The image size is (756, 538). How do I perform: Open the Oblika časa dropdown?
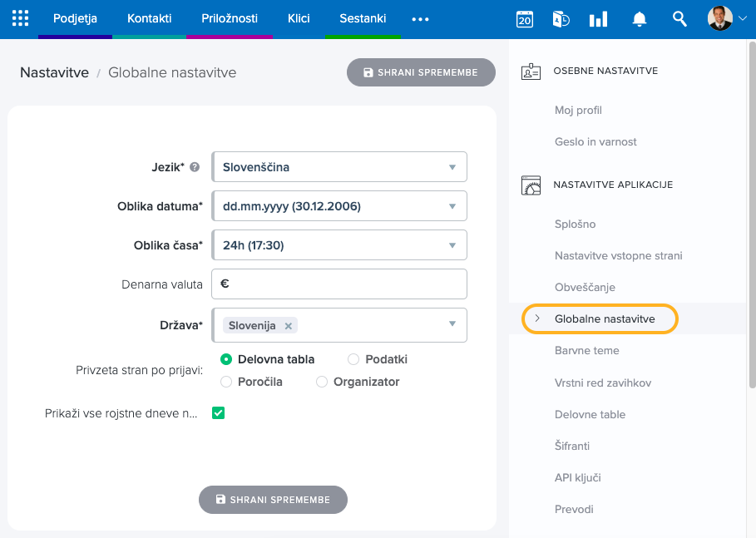tap(339, 245)
